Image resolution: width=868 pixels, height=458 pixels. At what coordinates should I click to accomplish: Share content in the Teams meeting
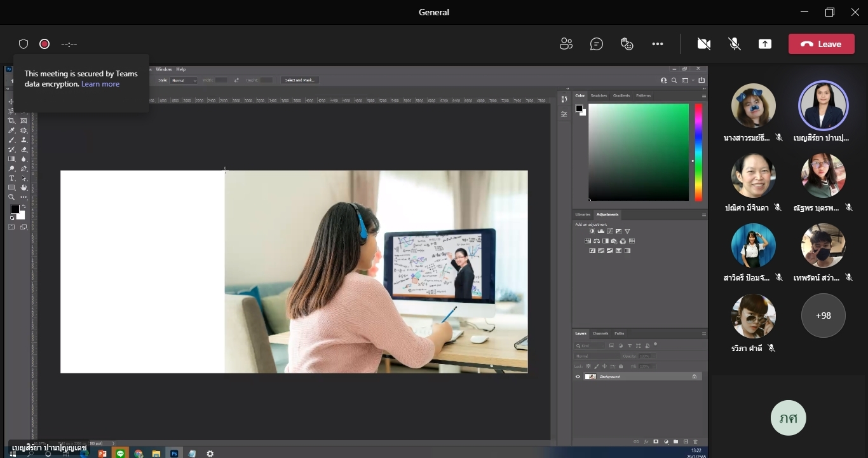tap(765, 44)
